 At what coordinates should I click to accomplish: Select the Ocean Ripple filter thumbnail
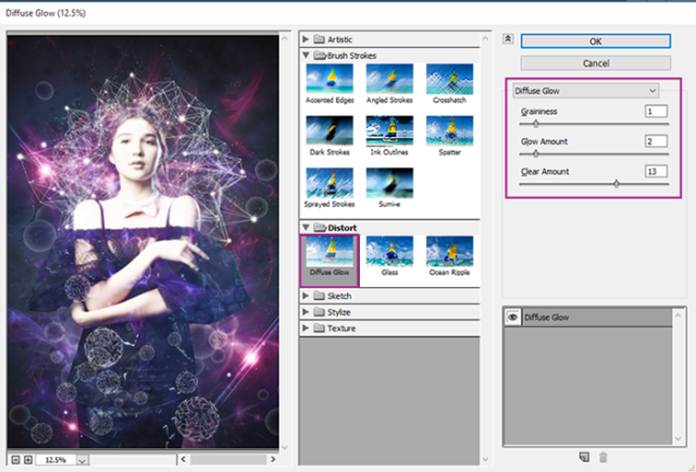tap(448, 252)
